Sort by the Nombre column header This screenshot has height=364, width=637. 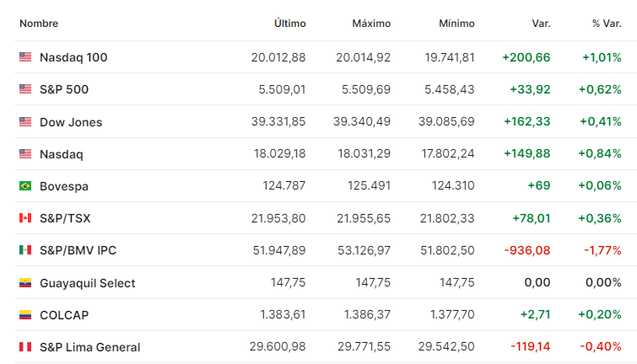pos(39,24)
